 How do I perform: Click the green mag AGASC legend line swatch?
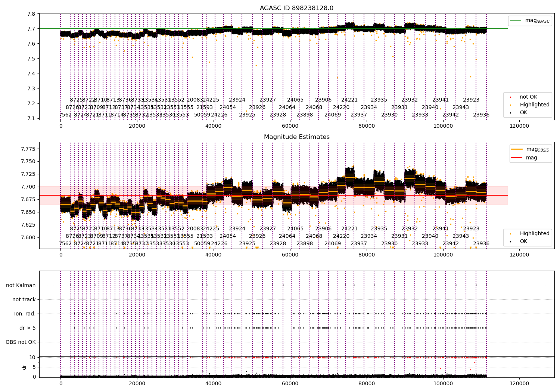516,21
